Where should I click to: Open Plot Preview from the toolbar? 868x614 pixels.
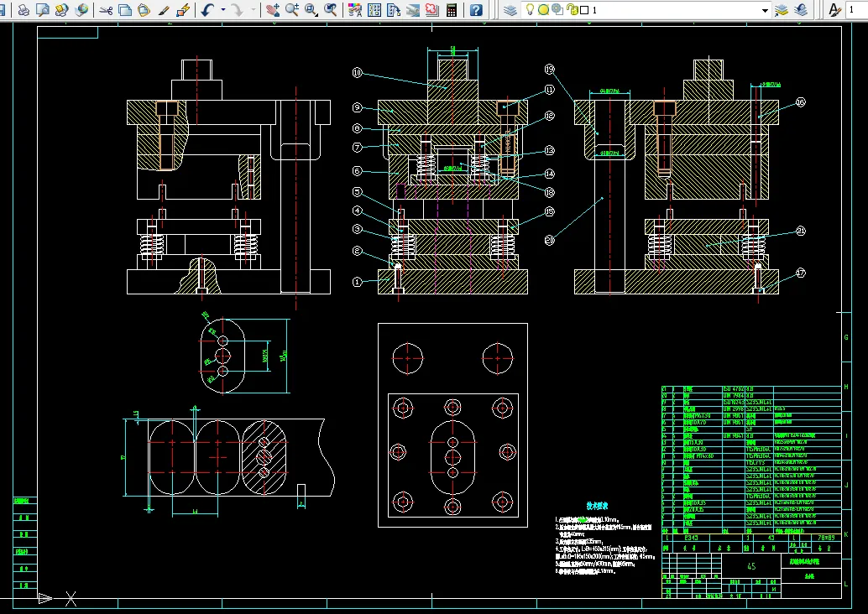point(42,10)
